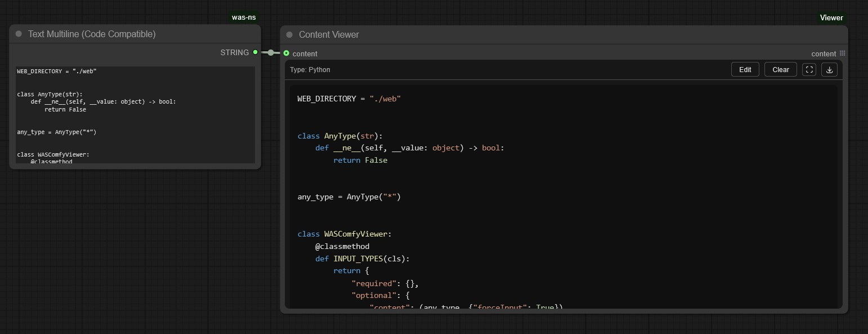Toggle fullscreen view icon in Content Viewer
The height and width of the screenshot is (334, 868).
click(x=809, y=69)
